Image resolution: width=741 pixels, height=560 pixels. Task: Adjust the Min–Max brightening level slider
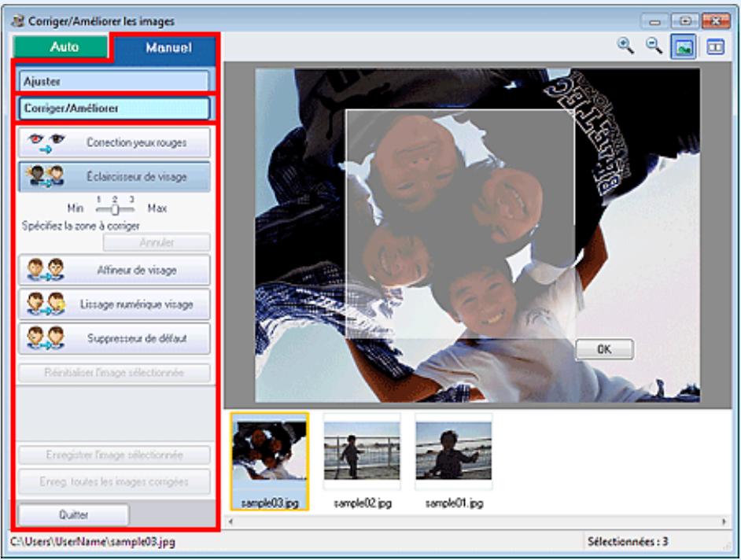click(115, 208)
